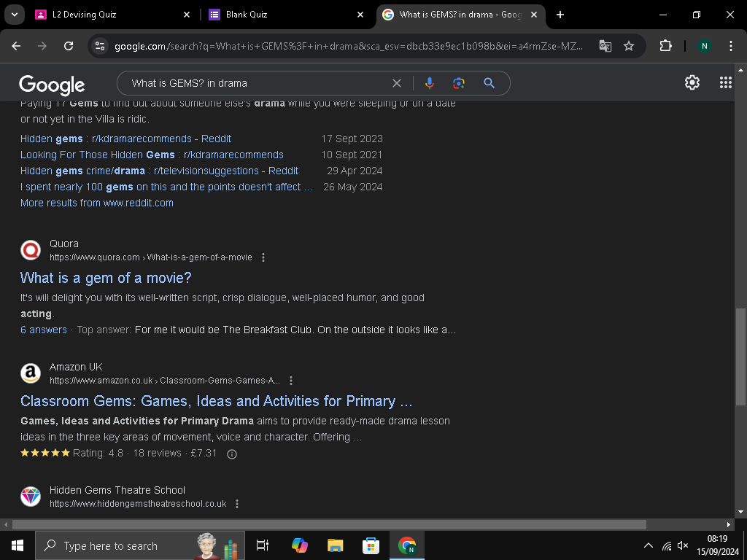Switch to the Blank Quiz tab
The width and height of the screenshot is (747, 560).
(x=286, y=15)
